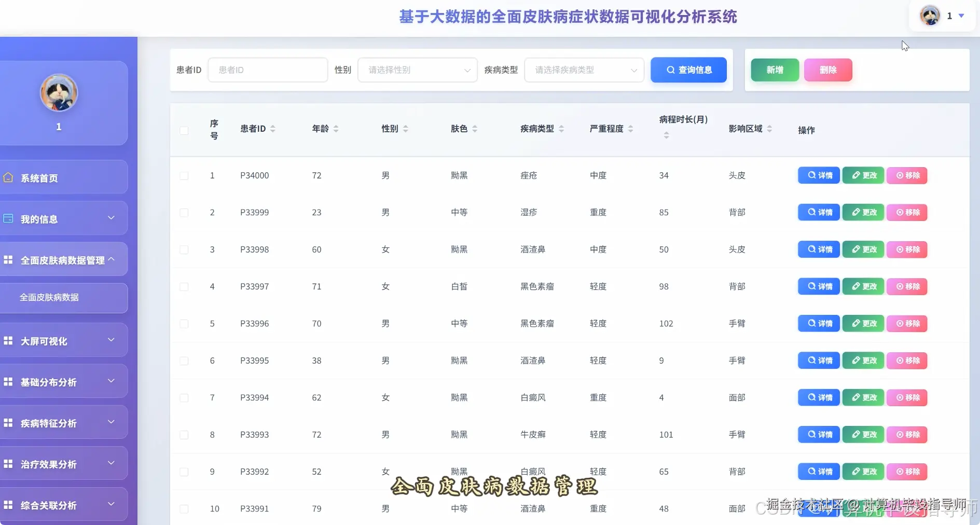Viewport: 980px width, 525px height.
Task: Click 更改 for patient P33996
Action: (x=863, y=323)
